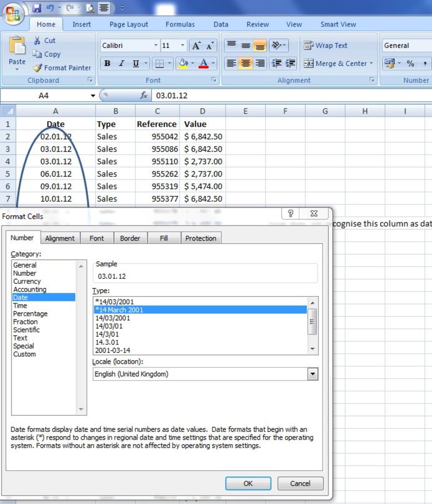
Task: Toggle italic formatting
Action: coord(121,63)
